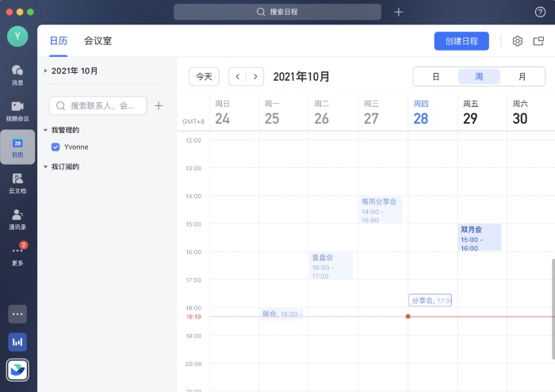Select 月 month view

[522, 76]
